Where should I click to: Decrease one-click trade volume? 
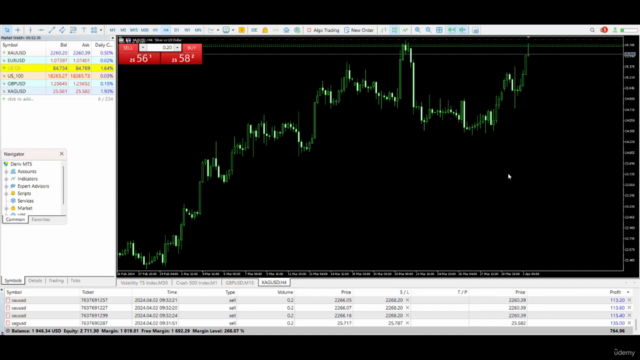click(143, 48)
